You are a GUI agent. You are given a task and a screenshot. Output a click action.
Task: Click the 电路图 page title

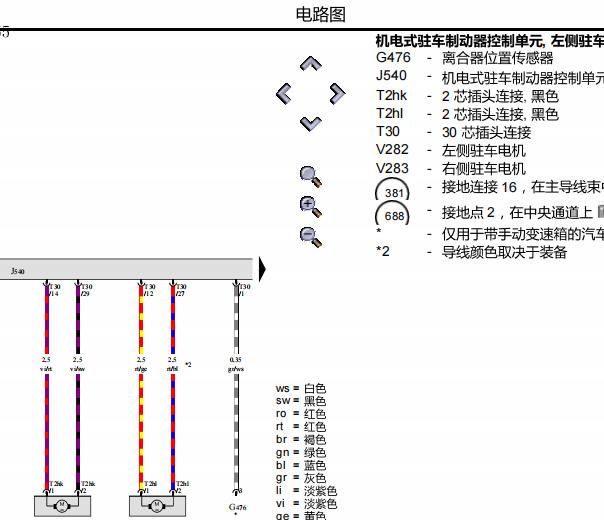click(320, 15)
